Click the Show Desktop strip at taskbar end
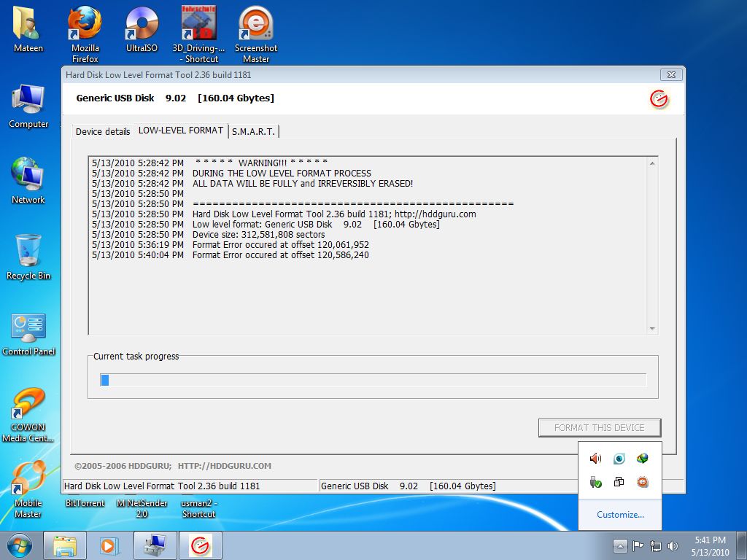 [742, 545]
